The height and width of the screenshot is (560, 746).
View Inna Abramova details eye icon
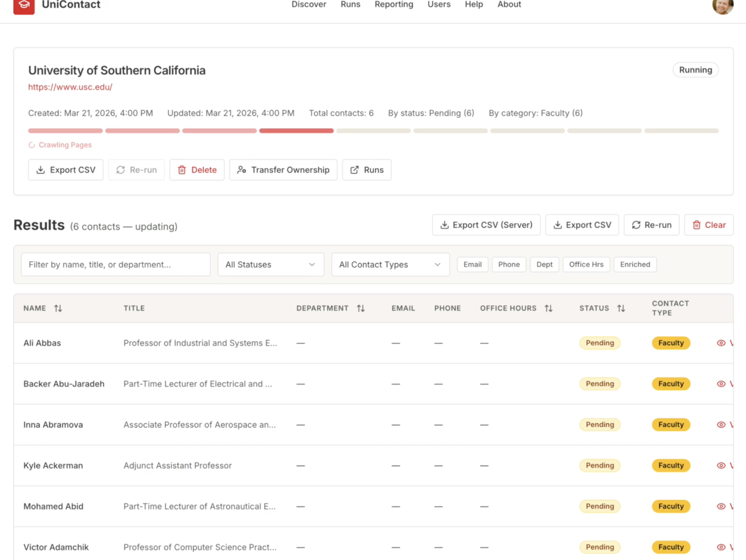pos(721,424)
